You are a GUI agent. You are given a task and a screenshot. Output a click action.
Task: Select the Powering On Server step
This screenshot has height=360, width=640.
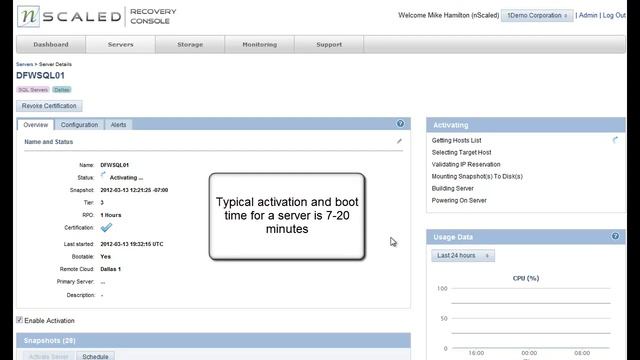[x=459, y=200]
